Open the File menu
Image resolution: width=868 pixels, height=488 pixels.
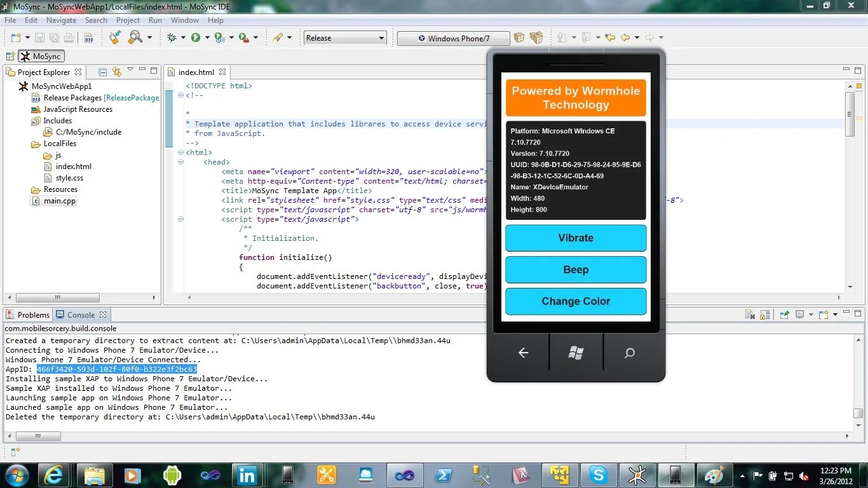pyautogui.click(x=10, y=20)
